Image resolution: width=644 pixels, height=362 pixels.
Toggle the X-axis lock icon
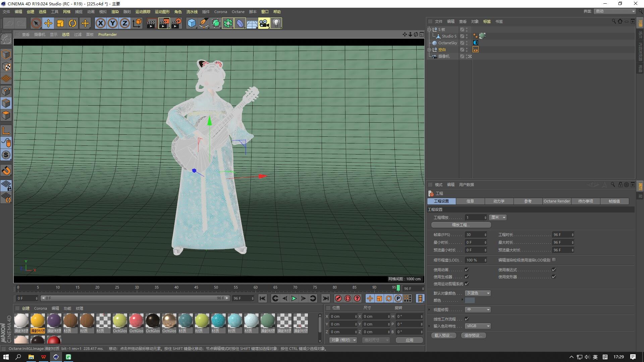pos(100,23)
